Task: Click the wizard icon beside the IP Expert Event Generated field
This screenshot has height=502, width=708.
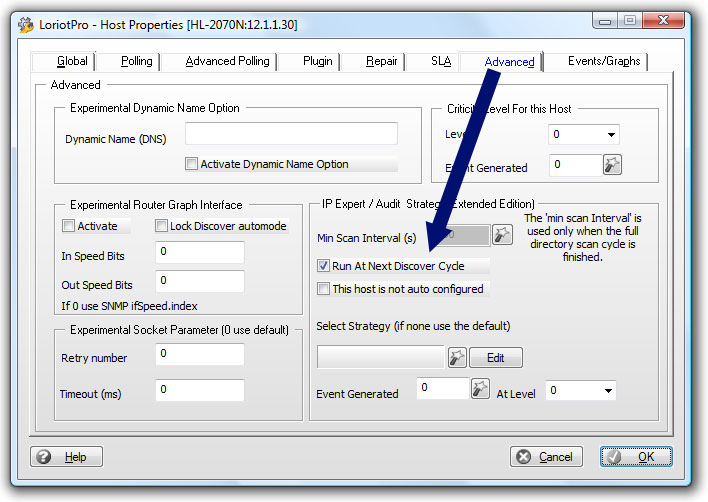Action: coord(480,389)
